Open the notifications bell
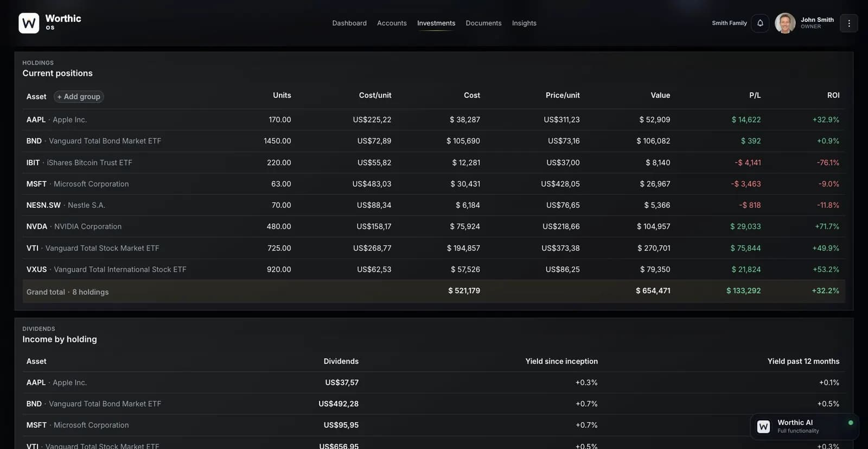Screen dimensions: 868x449 click(760, 23)
